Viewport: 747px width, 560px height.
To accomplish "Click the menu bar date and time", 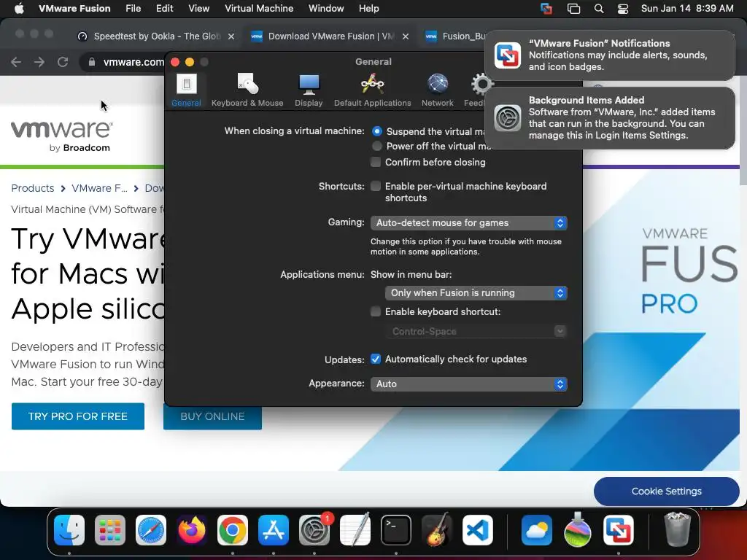I will [x=687, y=9].
